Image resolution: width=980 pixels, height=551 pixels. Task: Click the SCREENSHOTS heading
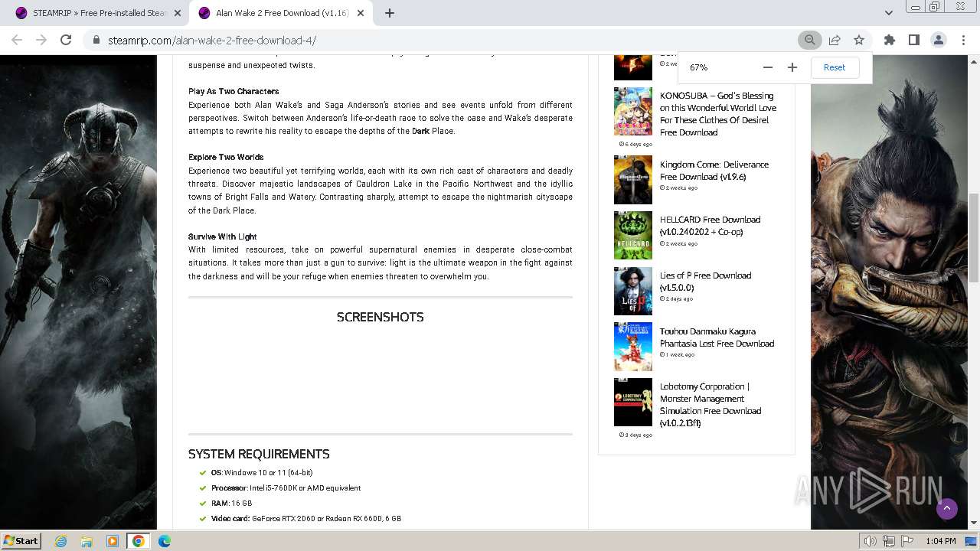(x=380, y=317)
